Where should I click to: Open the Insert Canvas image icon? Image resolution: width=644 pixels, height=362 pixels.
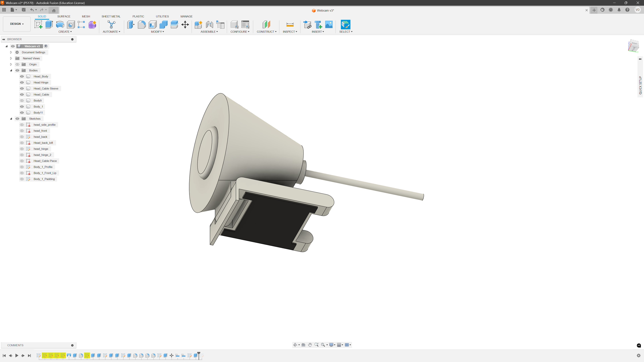click(x=329, y=24)
